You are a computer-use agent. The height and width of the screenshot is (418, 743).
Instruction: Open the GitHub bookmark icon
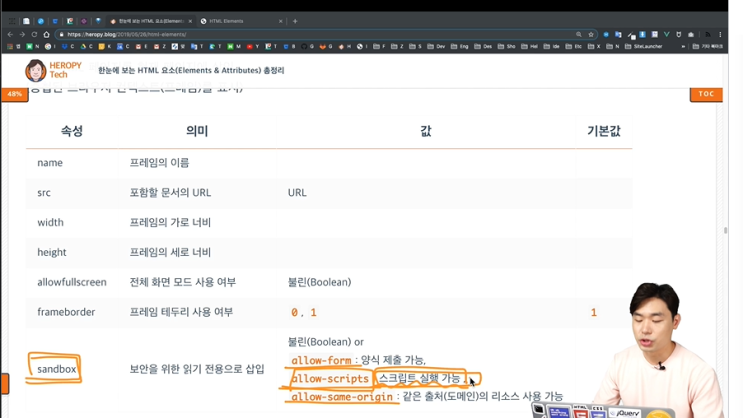pos(304,46)
